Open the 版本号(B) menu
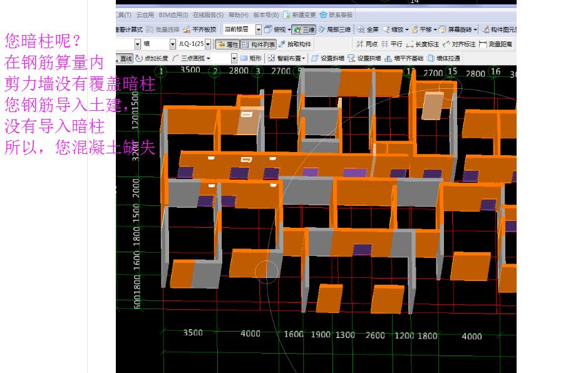The image size is (588, 373). pos(266,15)
